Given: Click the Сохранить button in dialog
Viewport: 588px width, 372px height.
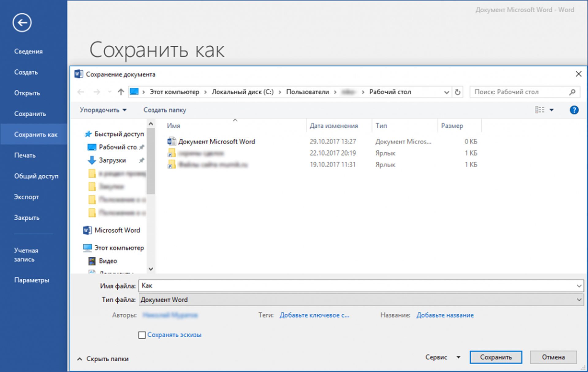Looking at the screenshot, I should 496,357.
